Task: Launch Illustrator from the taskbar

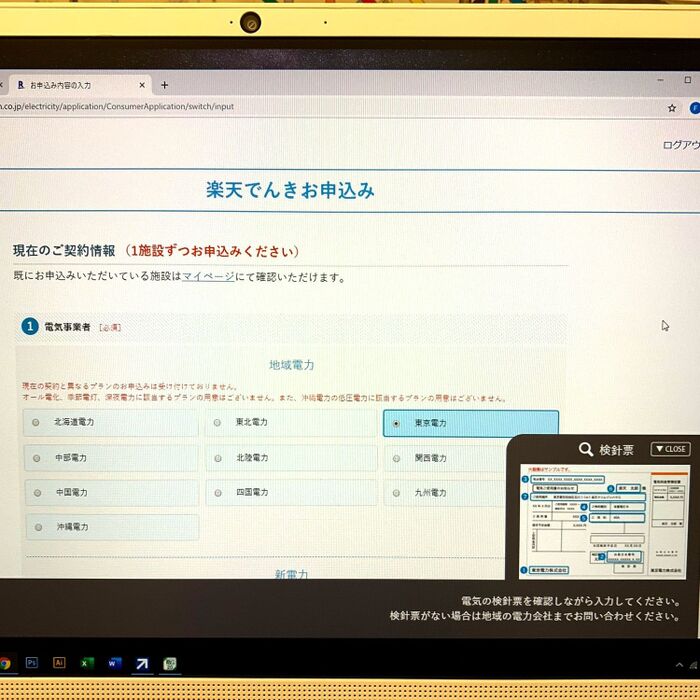Action: click(59, 662)
